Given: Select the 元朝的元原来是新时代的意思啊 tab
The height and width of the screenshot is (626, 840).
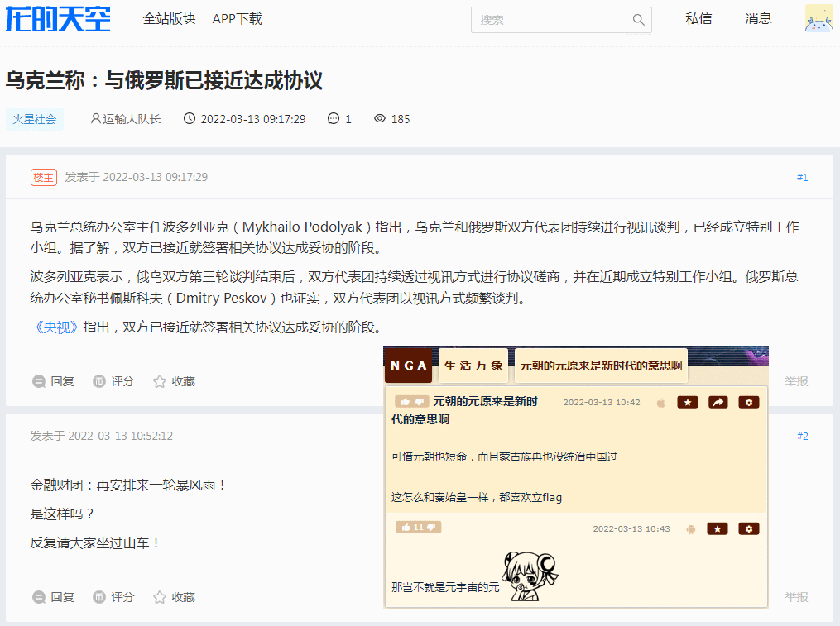Looking at the screenshot, I should 601,366.
